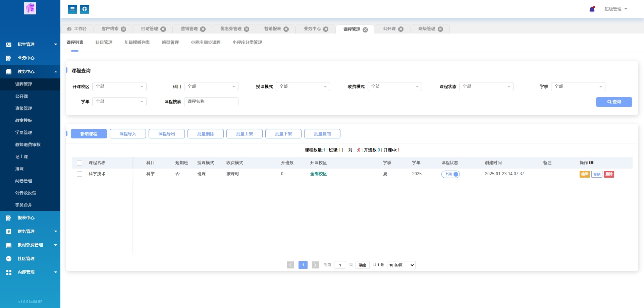Open the 超级管理 user menu
The height and width of the screenshot is (308, 644).
coord(616,9)
